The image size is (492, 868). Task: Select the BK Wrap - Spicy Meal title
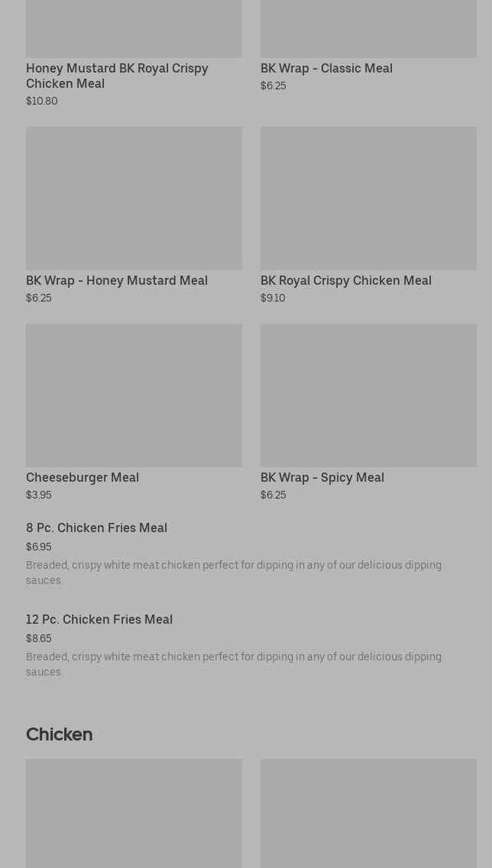[322, 478]
